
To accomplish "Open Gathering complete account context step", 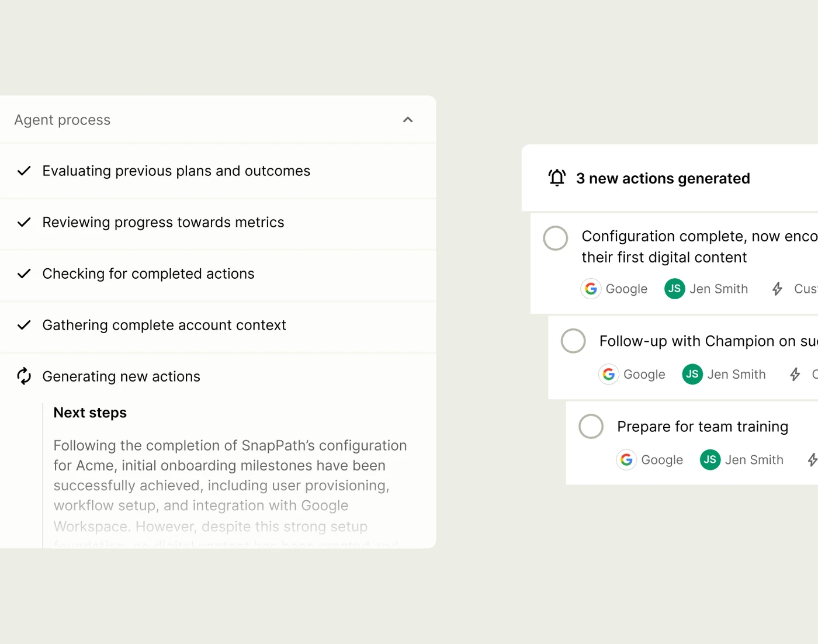I will pyautogui.click(x=164, y=325).
